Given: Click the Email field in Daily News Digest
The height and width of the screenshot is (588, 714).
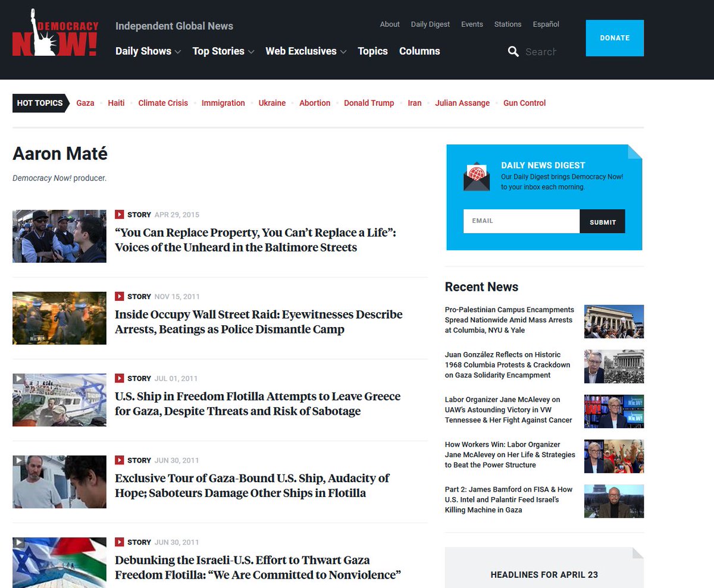Looking at the screenshot, I should click(x=521, y=221).
